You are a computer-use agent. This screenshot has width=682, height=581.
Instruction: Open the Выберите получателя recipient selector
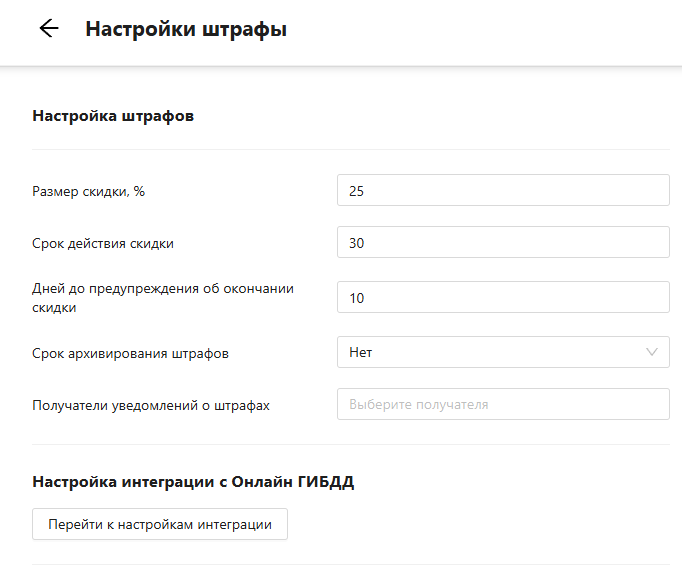point(502,404)
